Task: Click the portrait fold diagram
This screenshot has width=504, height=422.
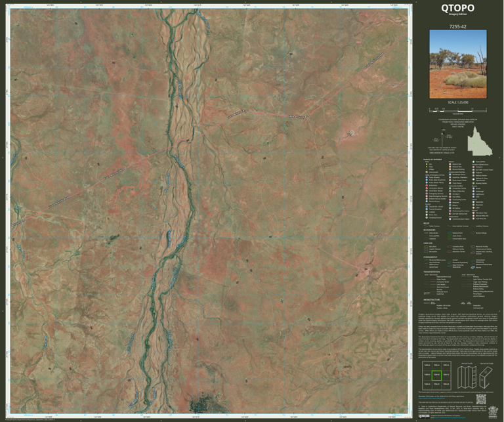Action: click(467, 377)
